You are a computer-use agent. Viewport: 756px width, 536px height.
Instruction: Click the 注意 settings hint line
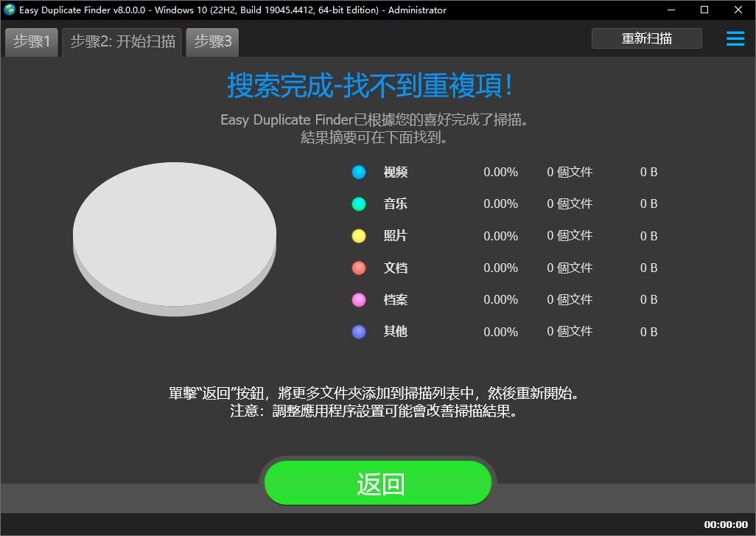click(x=374, y=411)
